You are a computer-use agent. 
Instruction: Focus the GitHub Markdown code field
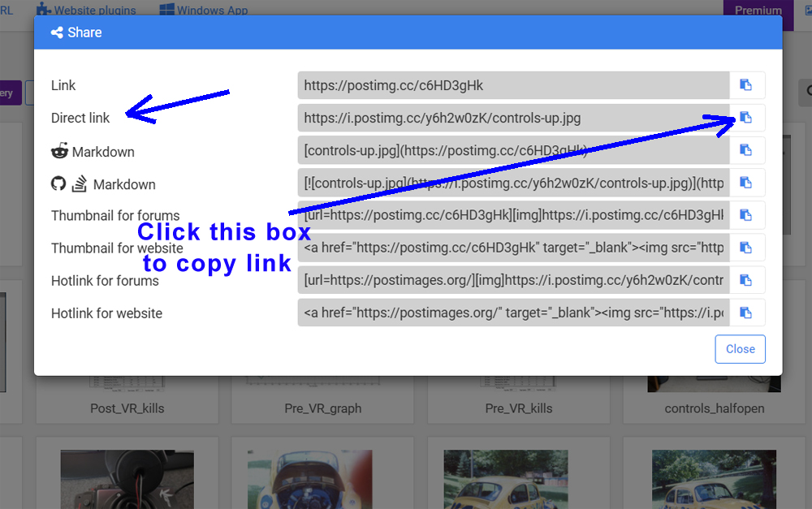point(514,183)
